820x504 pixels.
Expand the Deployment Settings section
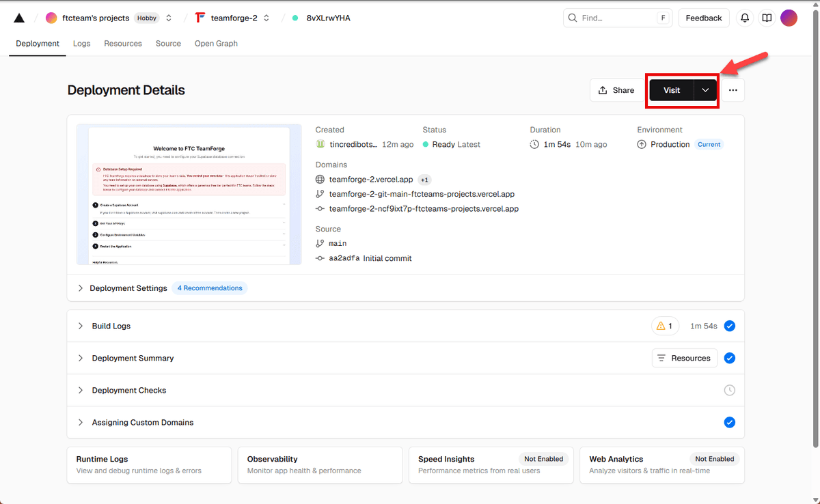click(x=80, y=288)
